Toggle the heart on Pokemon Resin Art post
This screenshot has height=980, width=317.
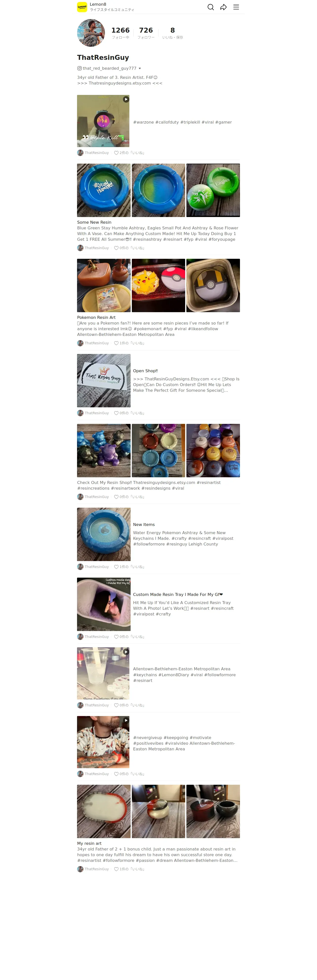tap(116, 343)
